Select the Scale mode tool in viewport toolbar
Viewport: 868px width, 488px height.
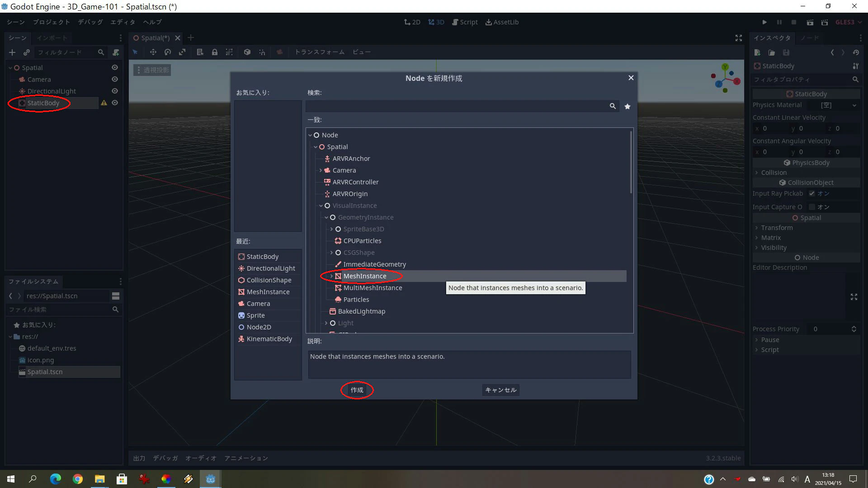182,52
